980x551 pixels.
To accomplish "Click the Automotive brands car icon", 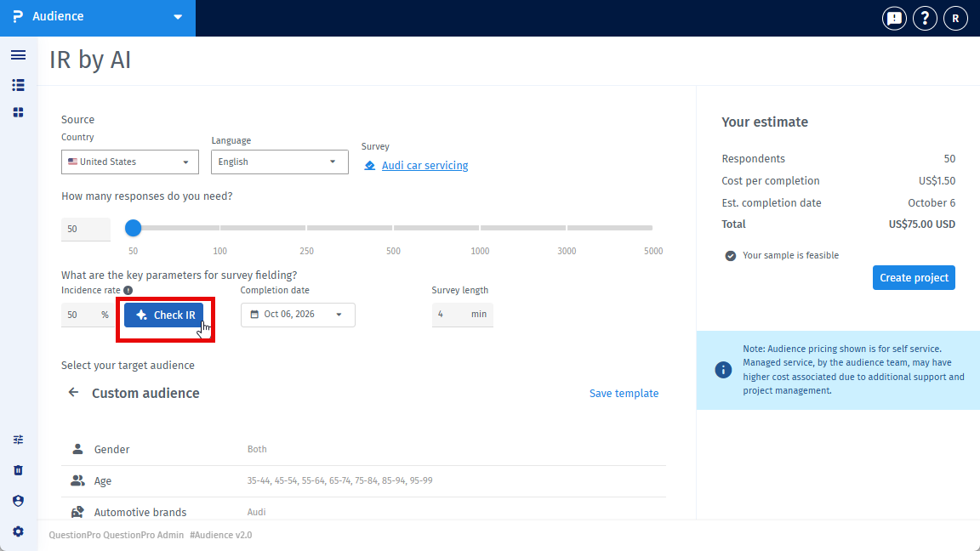I will click(77, 512).
